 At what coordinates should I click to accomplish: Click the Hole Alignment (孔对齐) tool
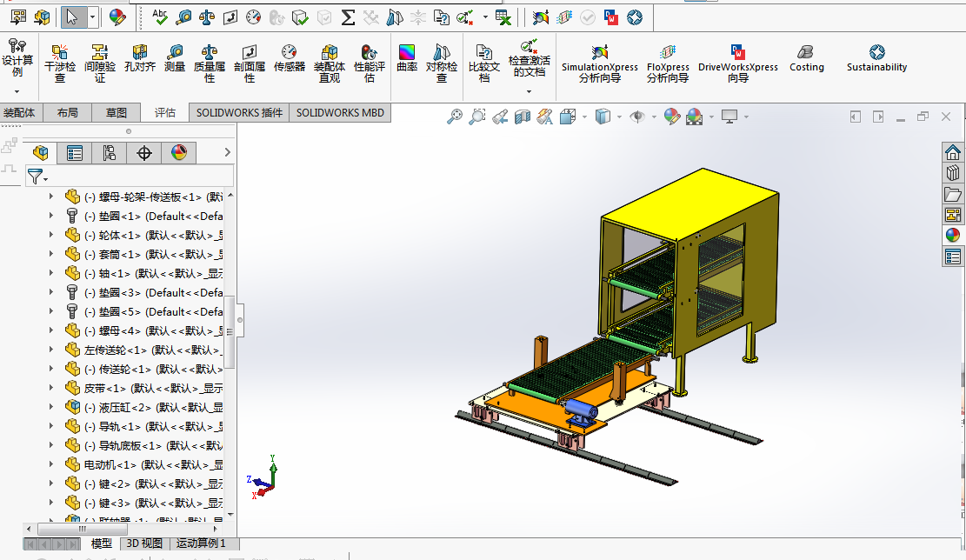pos(140,58)
